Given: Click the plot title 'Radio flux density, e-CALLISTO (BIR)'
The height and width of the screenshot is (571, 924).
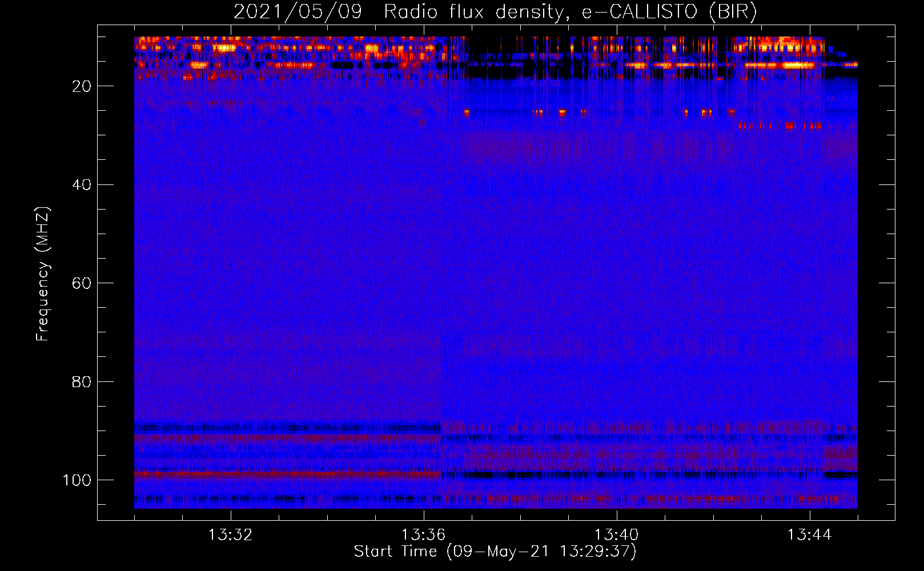Looking at the screenshot, I should [570, 12].
